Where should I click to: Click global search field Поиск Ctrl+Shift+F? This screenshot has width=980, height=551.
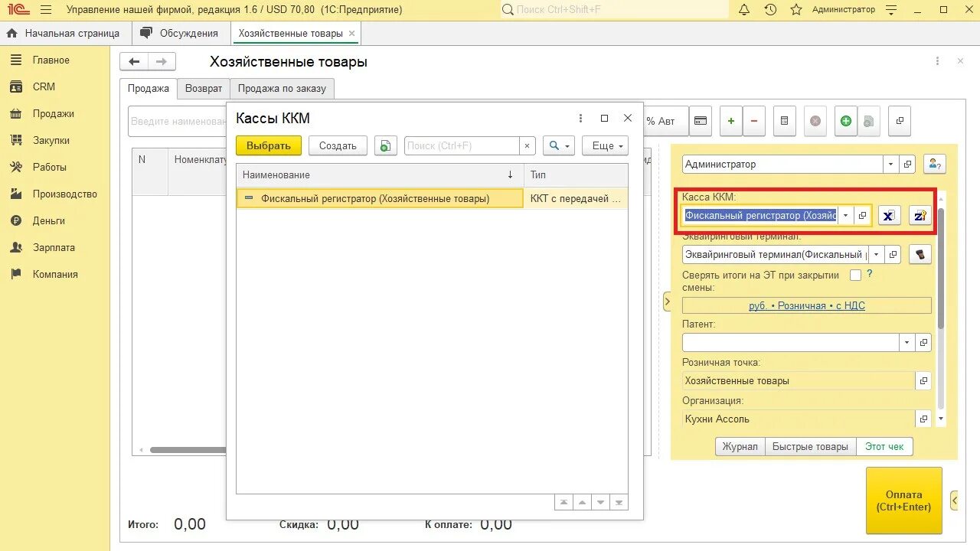click(x=615, y=10)
